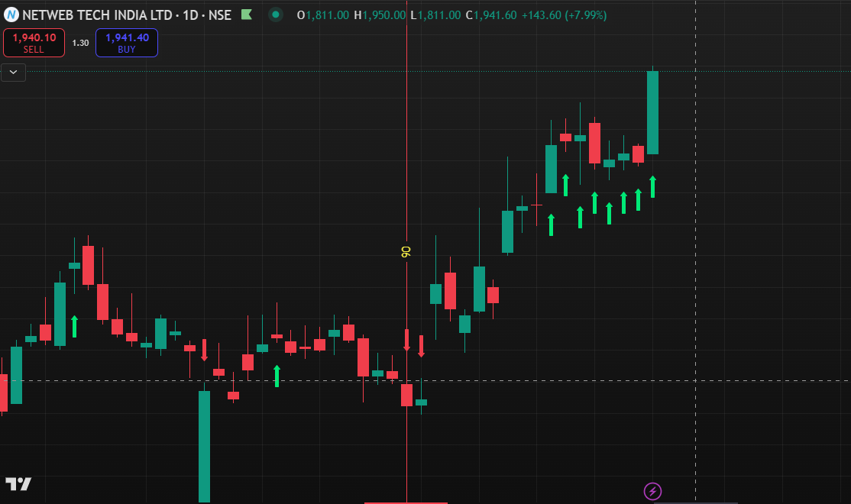The height and width of the screenshot is (504, 851).
Task: Click the SELL button showing 1,940.10
Action: [x=34, y=43]
